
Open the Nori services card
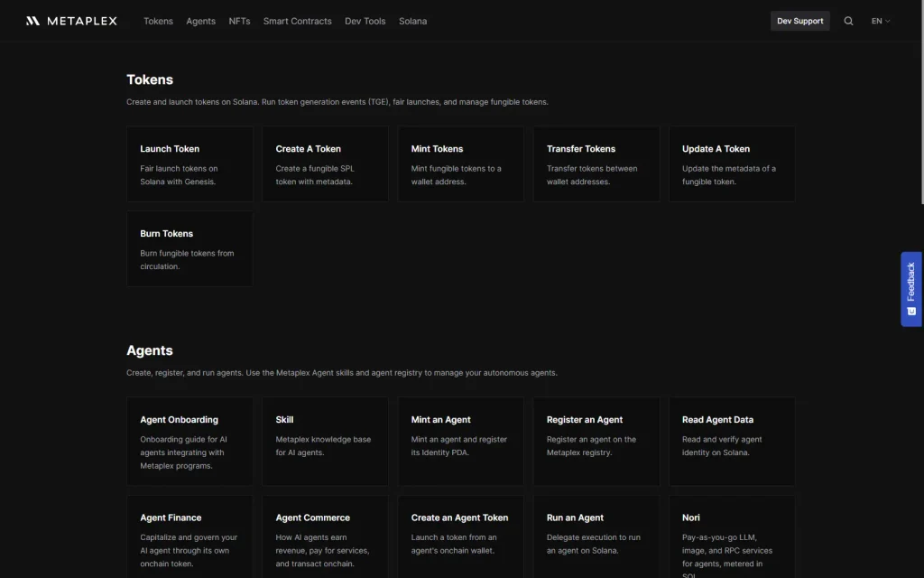coord(732,536)
